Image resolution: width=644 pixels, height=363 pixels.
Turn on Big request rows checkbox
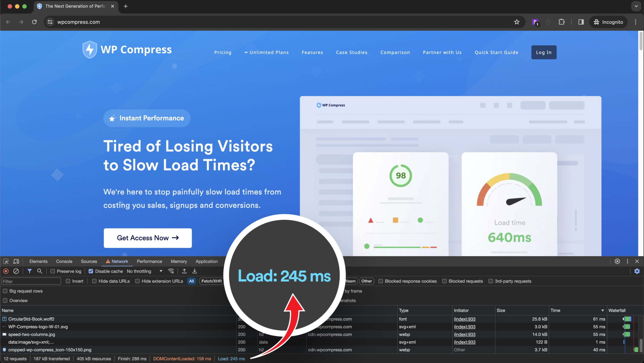coord(5,291)
